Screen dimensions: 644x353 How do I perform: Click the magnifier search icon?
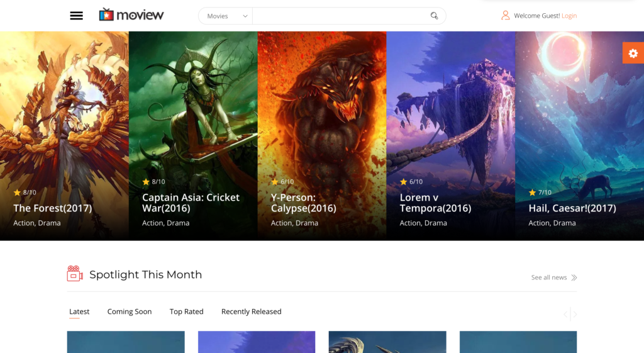point(434,16)
